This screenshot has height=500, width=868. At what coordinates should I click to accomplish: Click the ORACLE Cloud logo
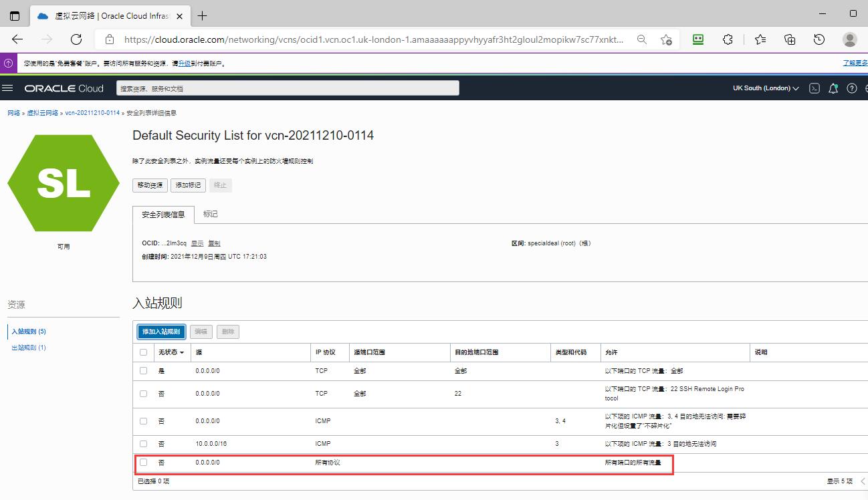(x=64, y=88)
